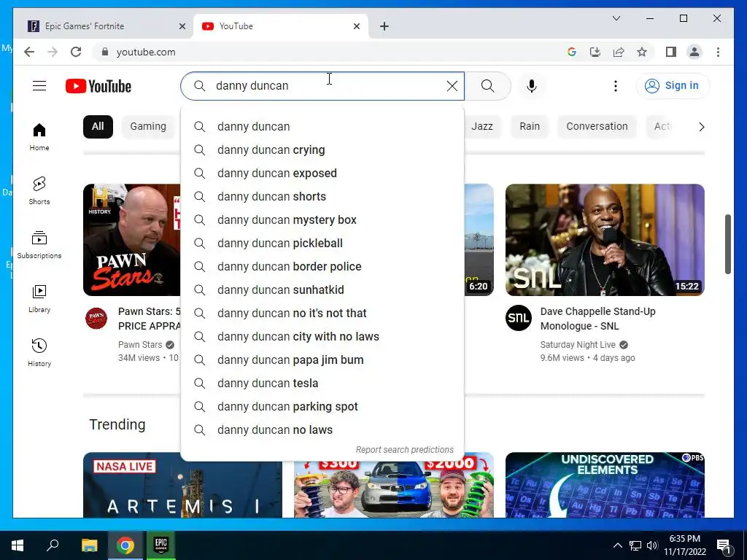Choose suggestion "danny duncan pickleball"
The height and width of the screenshot is (560, 747).
click(x=322, y=244)
